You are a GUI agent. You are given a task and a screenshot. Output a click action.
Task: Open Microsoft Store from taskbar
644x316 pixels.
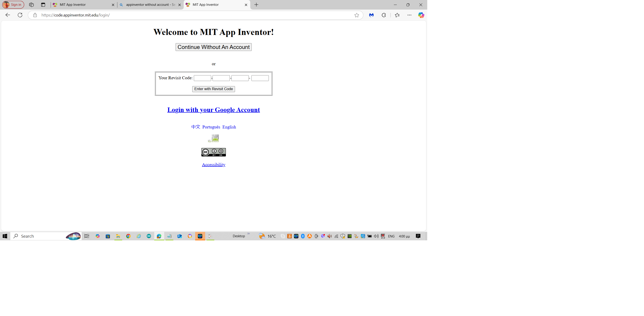pos(108,236)
